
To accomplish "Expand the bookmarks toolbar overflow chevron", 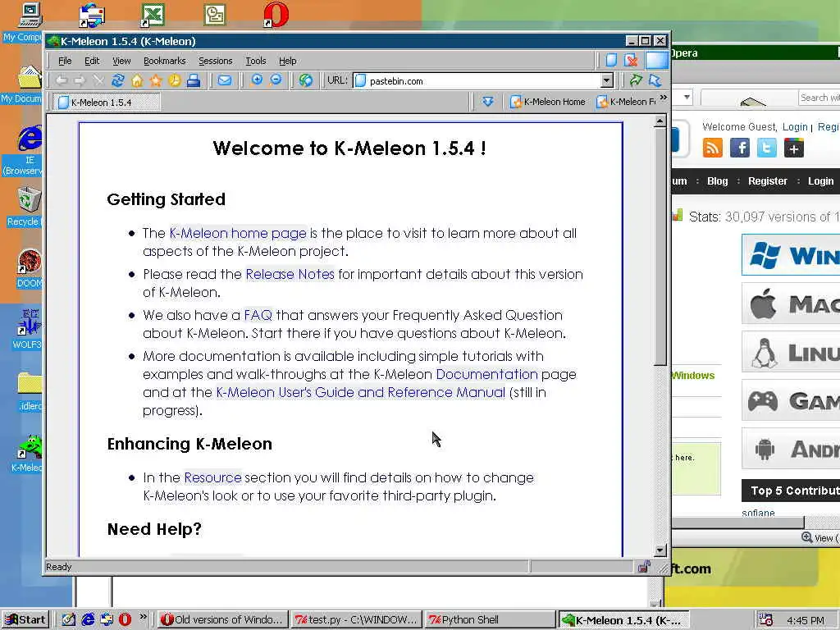I will [x=664, y=98].
